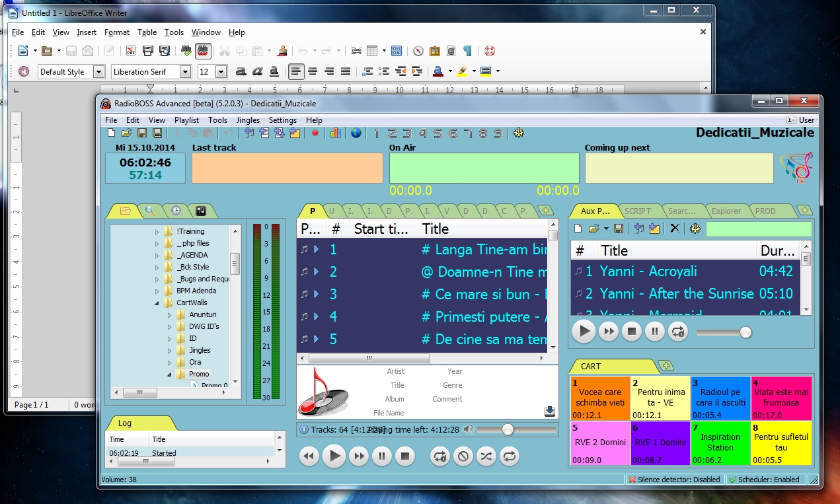Click Center alignment icon in LibreOffice Writer
840x504 pixels.
tap(313, 71)
